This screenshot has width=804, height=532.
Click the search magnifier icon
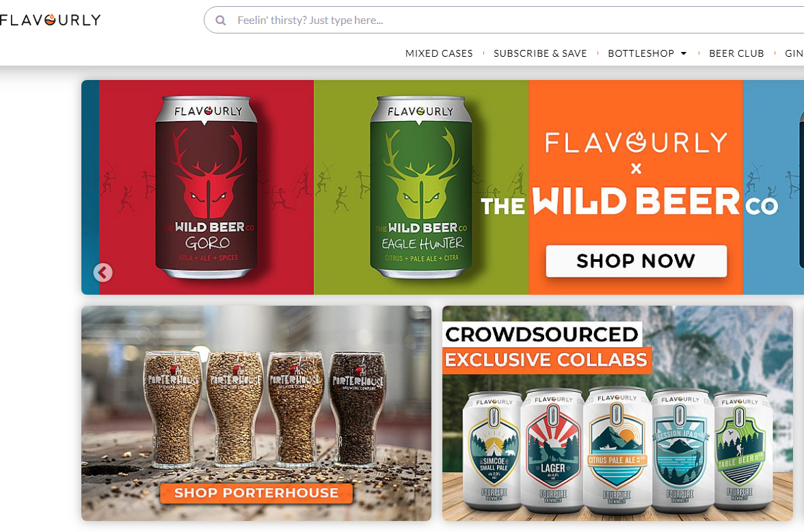click(220, 21)
